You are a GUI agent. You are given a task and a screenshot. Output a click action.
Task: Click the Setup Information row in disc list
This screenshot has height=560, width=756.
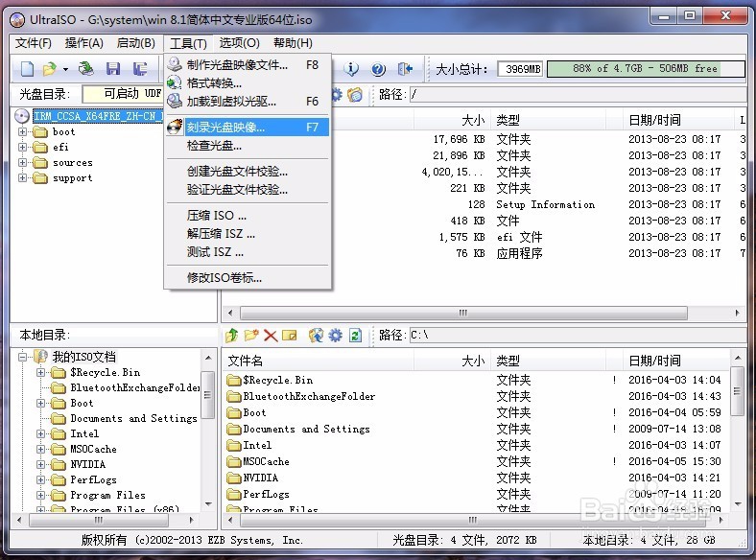click(483, 204)
